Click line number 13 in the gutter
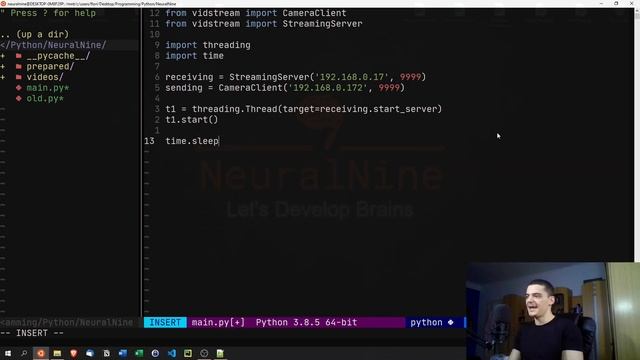Image resolution: width=640 pixels, height=360 pixels. coord(149,141)
